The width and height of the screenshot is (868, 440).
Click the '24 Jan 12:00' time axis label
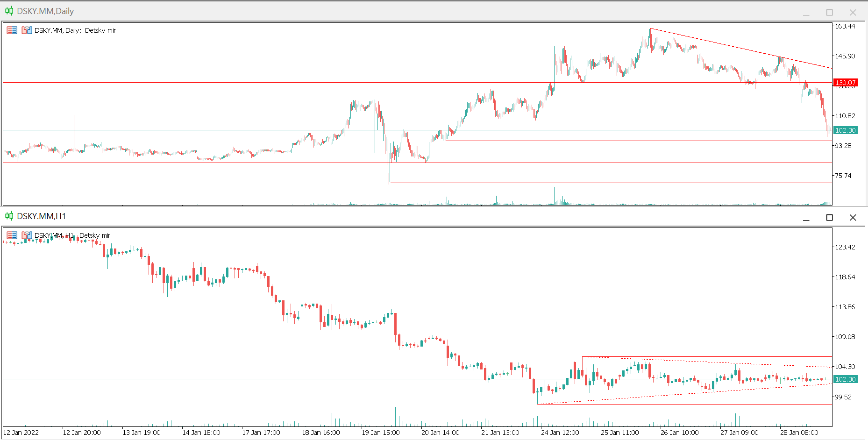point(560,433)
